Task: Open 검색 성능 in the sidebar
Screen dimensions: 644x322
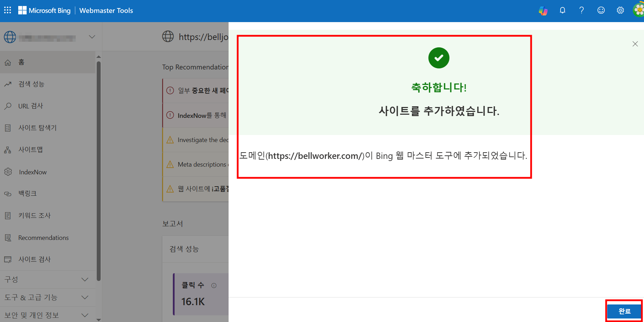Action: [48, 84]
